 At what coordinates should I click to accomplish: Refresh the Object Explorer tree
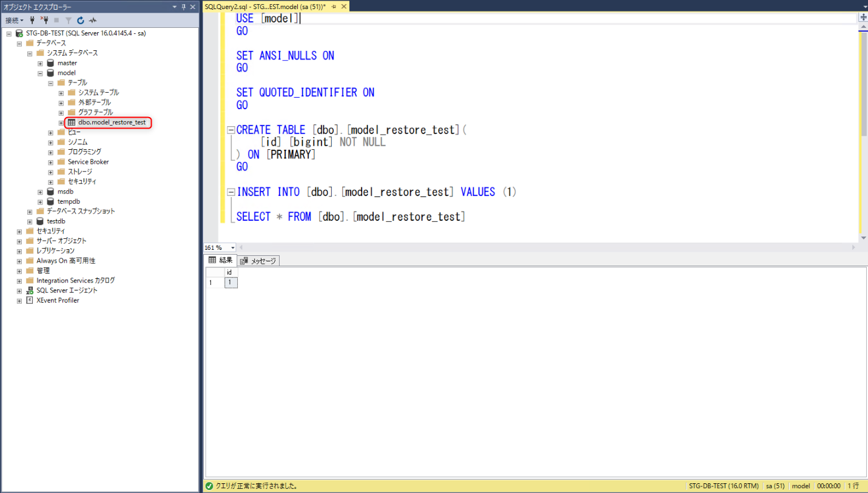[81, 20]
